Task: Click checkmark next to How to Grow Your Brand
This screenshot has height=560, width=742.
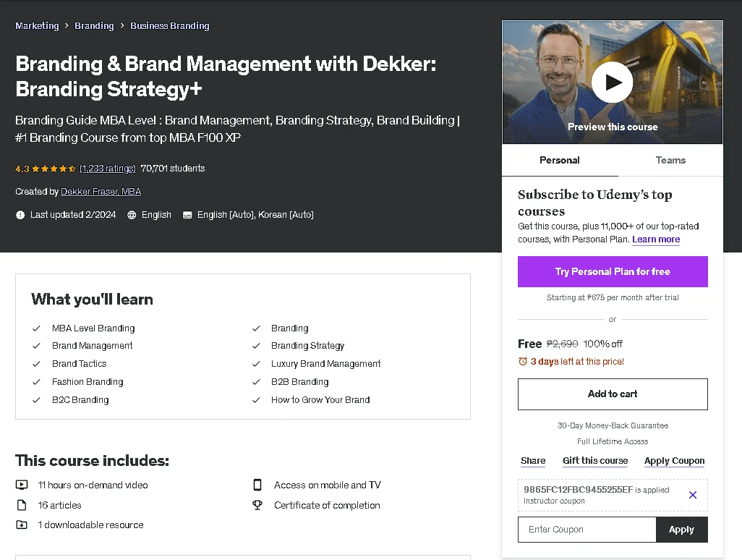Action: (x=256, y=399)
